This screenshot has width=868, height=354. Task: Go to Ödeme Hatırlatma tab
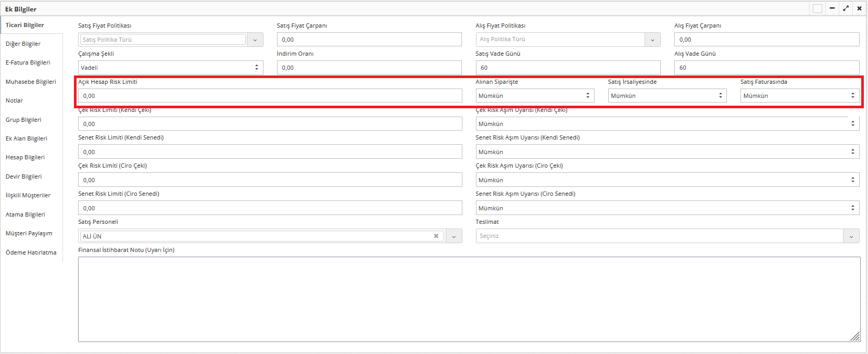[31, 252]
